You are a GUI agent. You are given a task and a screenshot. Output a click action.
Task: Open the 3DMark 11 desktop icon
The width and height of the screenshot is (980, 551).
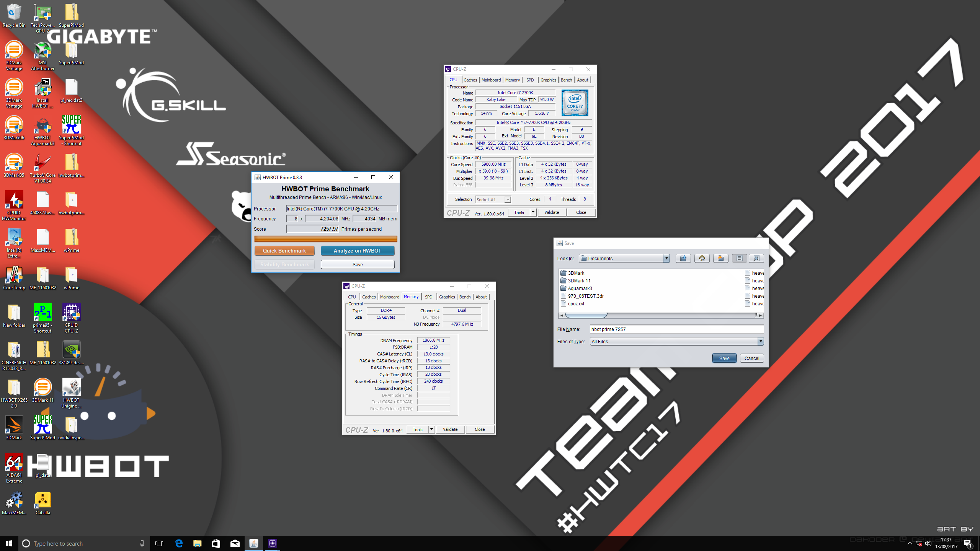point(42,390)
